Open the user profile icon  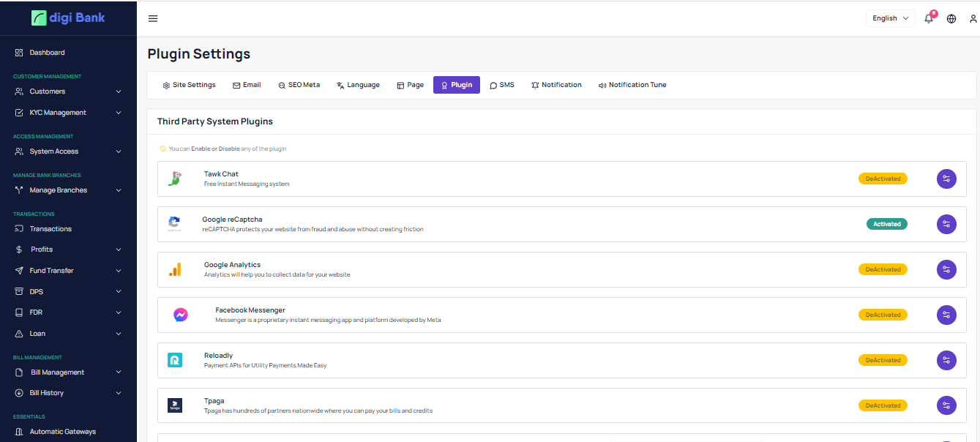pos(973,18)
